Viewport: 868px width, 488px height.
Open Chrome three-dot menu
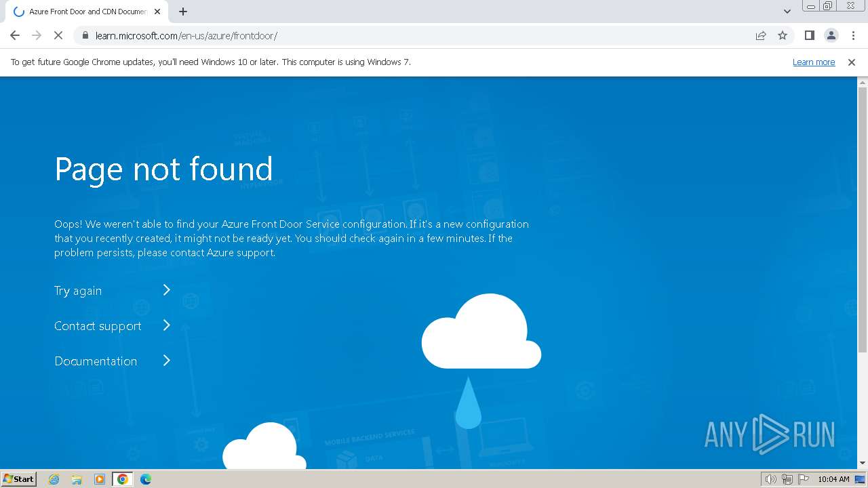tap(853, 35)
